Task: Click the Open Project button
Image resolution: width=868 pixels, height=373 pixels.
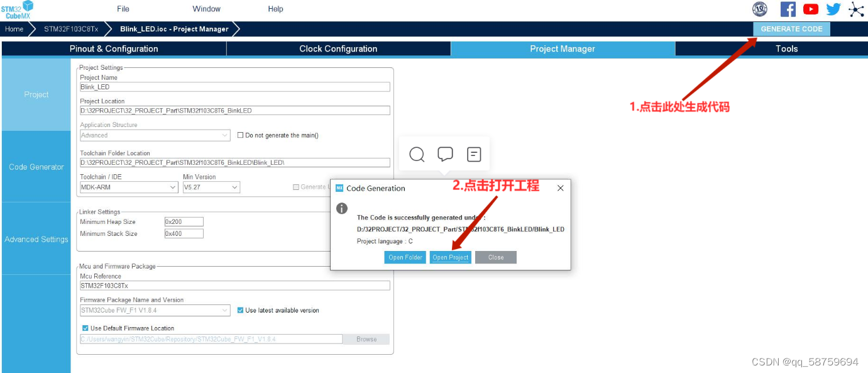Action: pos(451,257)
